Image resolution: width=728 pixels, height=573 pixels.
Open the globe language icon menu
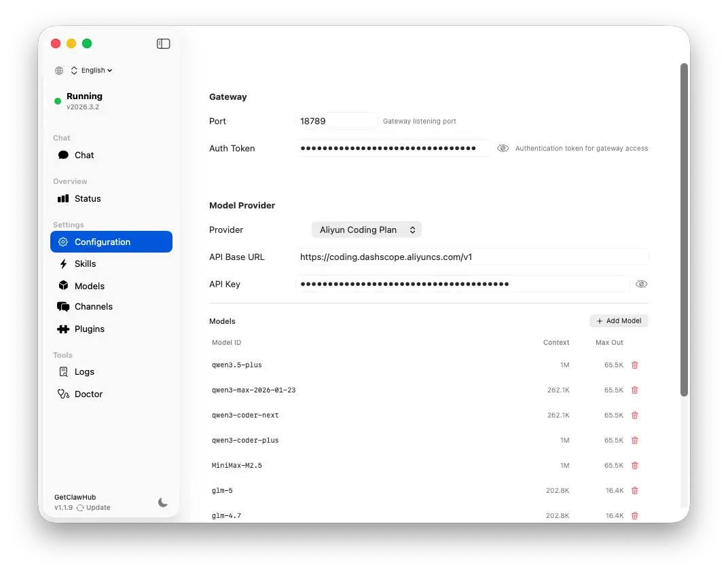pyautogui.click(x=58, y=70)
